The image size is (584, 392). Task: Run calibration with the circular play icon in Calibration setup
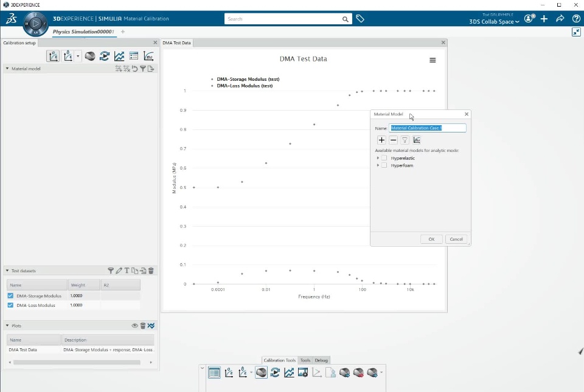(105, 56)
